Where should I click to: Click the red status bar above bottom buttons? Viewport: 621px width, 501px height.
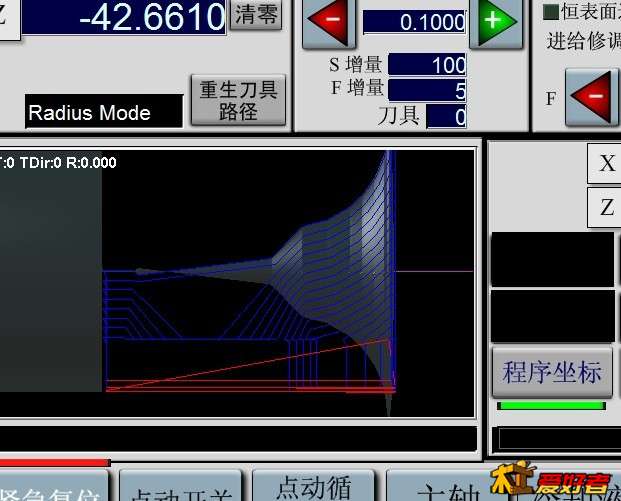click(x=55, y=463)
